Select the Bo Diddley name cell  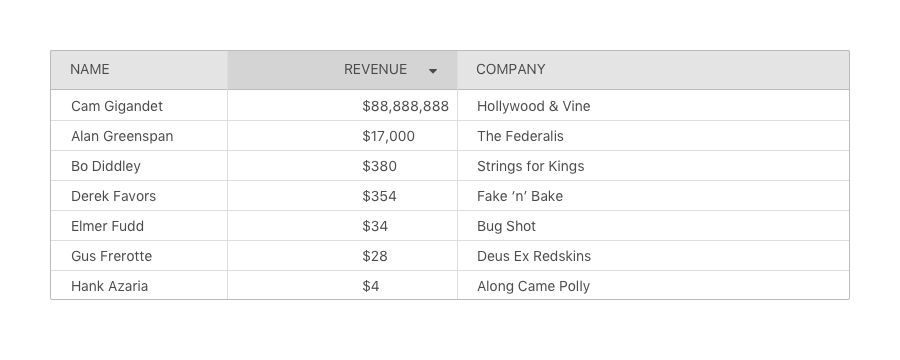139,166
